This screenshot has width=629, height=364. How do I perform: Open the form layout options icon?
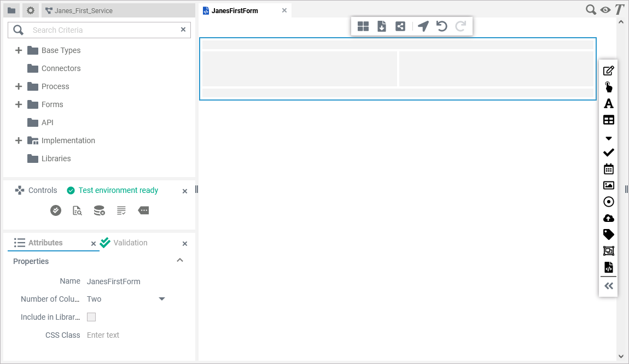tap(363, 26)
